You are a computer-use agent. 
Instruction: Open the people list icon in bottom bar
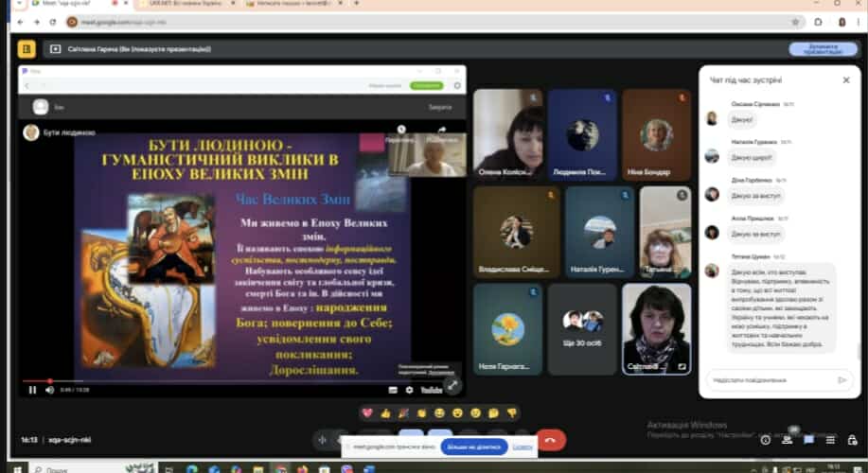click(x=788, y=439)
